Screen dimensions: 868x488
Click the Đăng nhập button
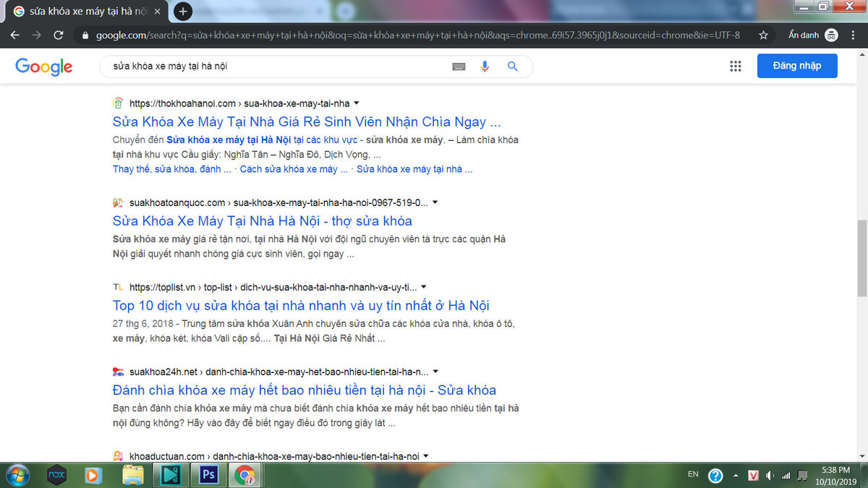797,66
